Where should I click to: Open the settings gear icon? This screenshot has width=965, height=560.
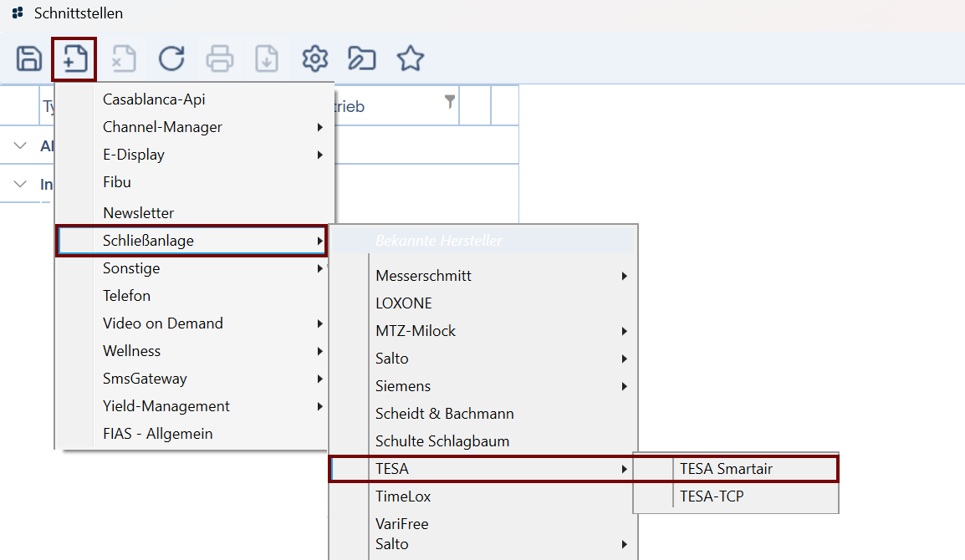[x=315, y=59]
